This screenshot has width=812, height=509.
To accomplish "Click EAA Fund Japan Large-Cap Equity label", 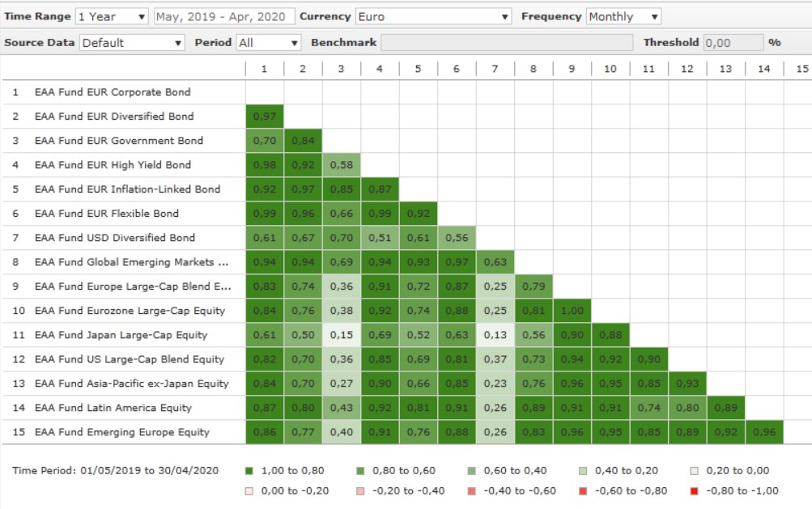I will tap(121, 335).
